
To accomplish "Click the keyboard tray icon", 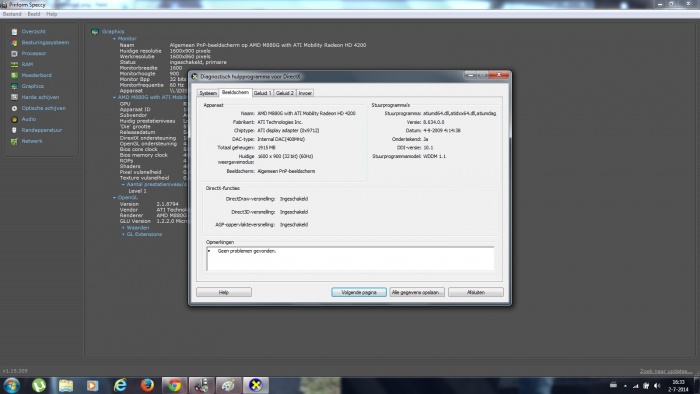I will 613,385.
